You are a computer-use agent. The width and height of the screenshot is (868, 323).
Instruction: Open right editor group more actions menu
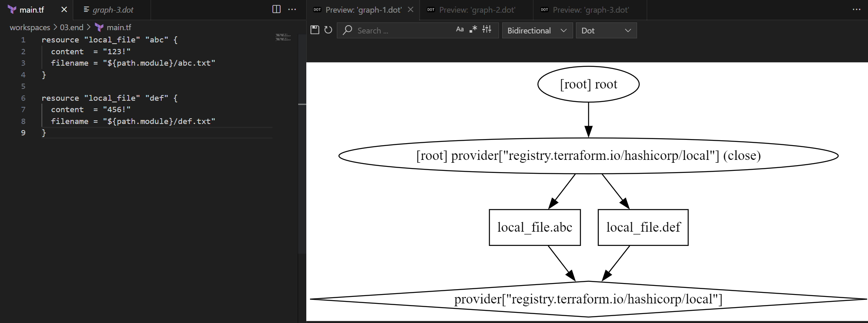coord(857,9)
